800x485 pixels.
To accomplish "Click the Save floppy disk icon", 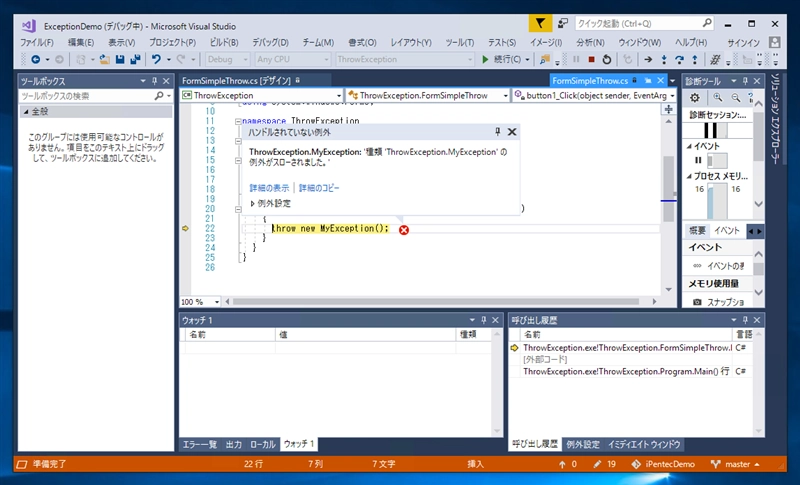I will 120,60.
